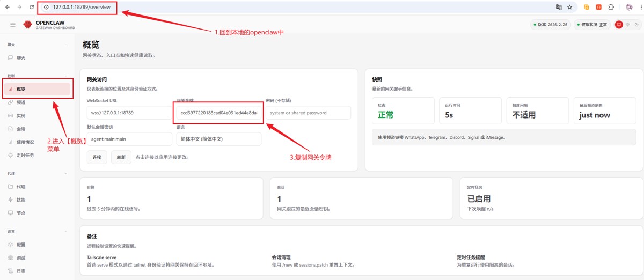The width and height of the screenshot is (644, 280).
Task: Open the translate page icon
Action: pyautogui.click(x=559, y=7)
